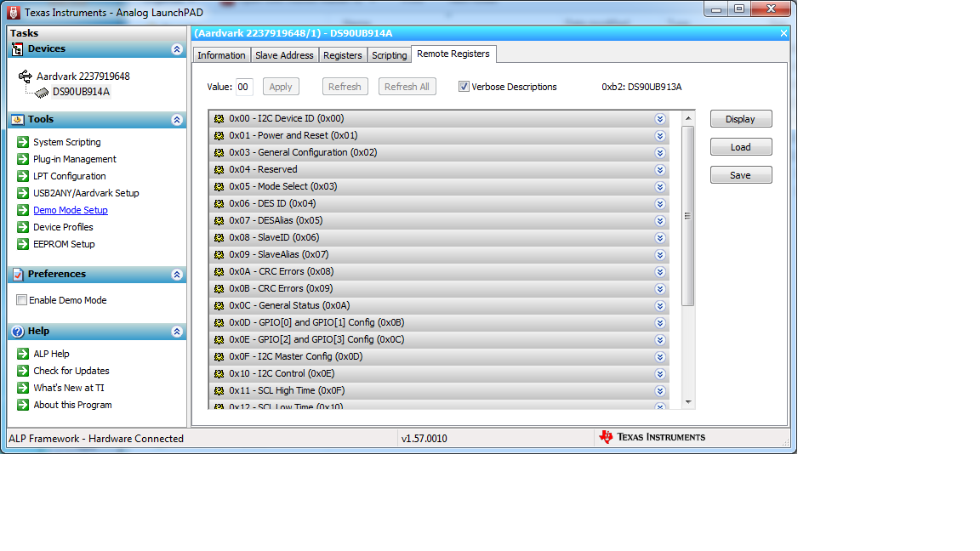Click the register icon beside 0x01 Power and Reset

(219, 135)
